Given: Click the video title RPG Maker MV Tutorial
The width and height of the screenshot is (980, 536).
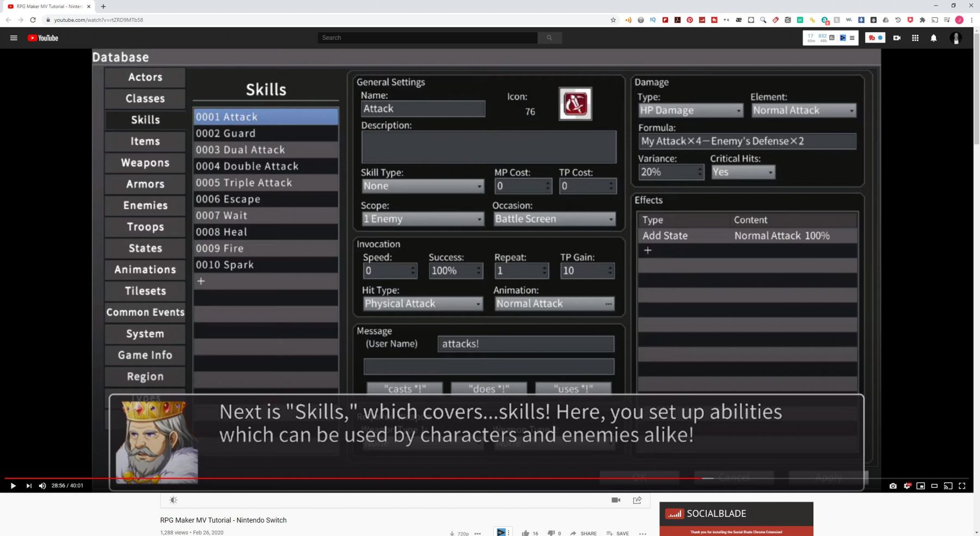Looking at the screenshot, I should (x=223, y=520).
